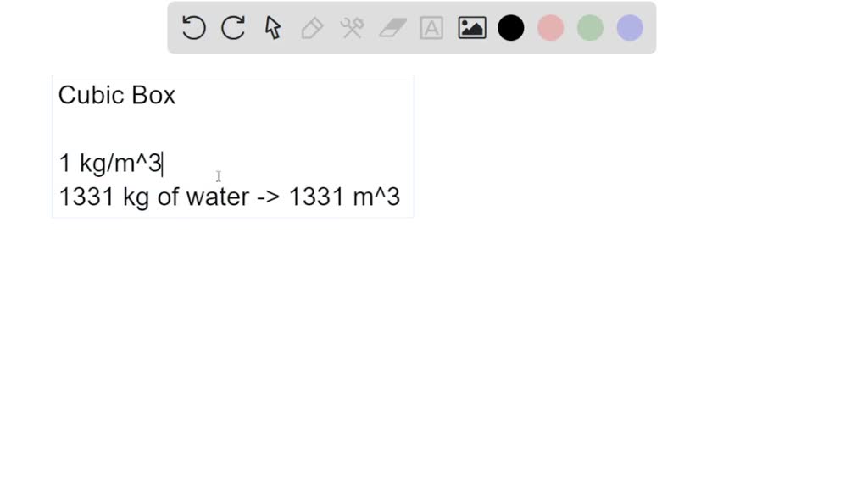Redo the last action
Viewport: 868px width, 488px height.
click(232, 28)
